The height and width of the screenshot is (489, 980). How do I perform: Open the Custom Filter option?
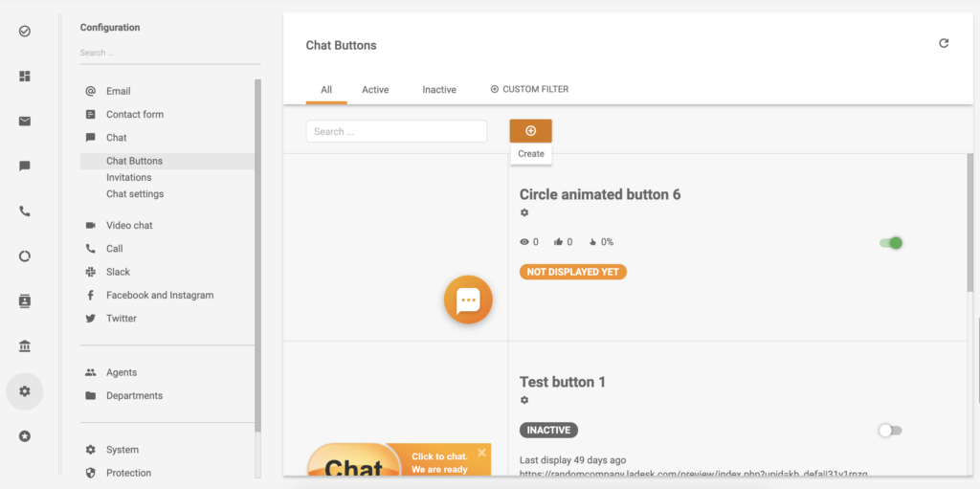pyautogui.click(x=529, y=89)
